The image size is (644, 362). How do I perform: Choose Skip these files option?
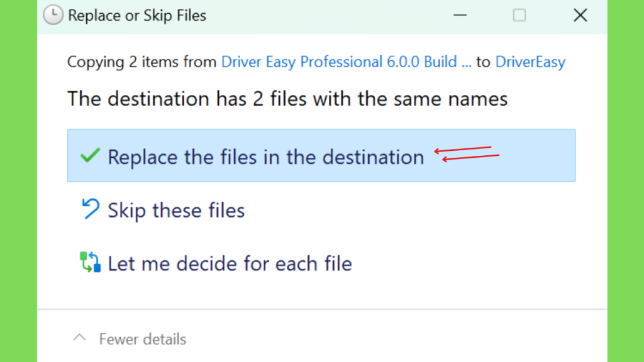(321, 210)
